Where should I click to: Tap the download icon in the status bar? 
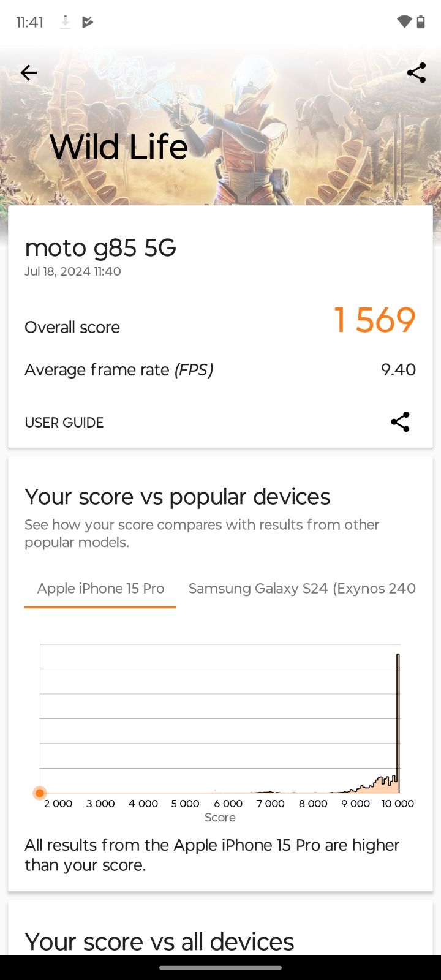65,23
